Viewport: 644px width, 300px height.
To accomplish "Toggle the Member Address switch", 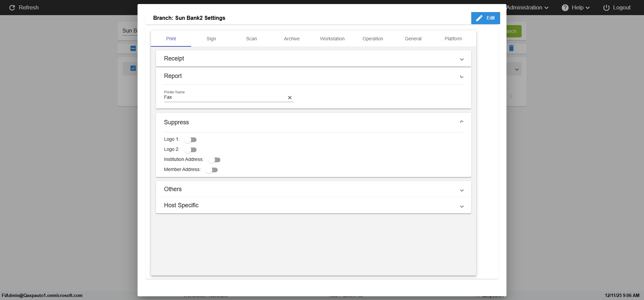I will 212,170.
